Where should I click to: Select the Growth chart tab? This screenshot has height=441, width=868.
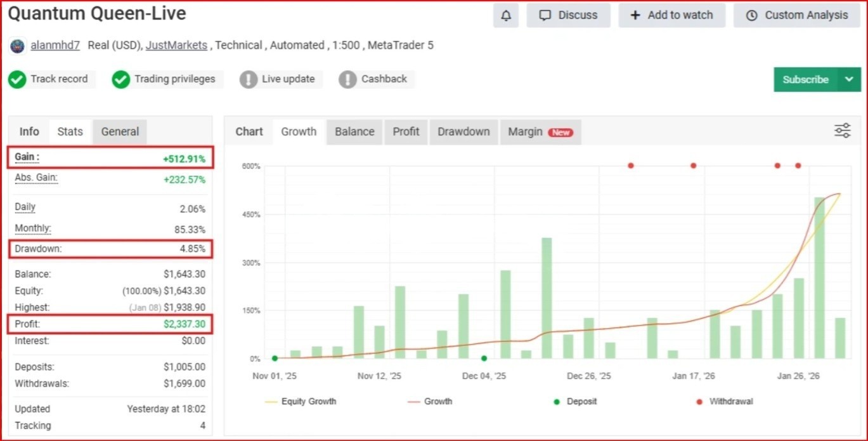[x=299, y=131]
